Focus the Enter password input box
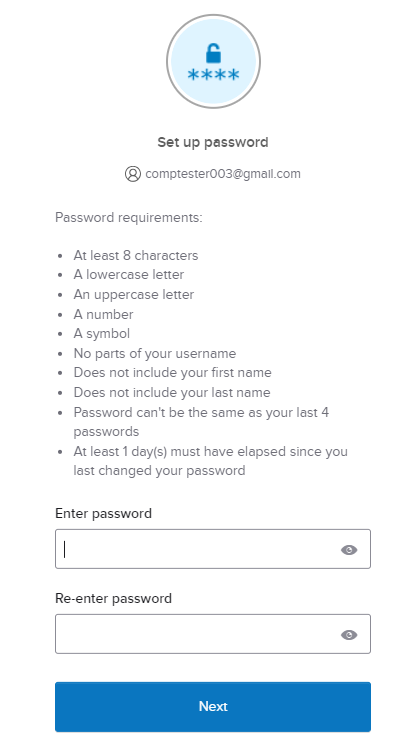Screen dimensions: 419x748 (213, 549)
